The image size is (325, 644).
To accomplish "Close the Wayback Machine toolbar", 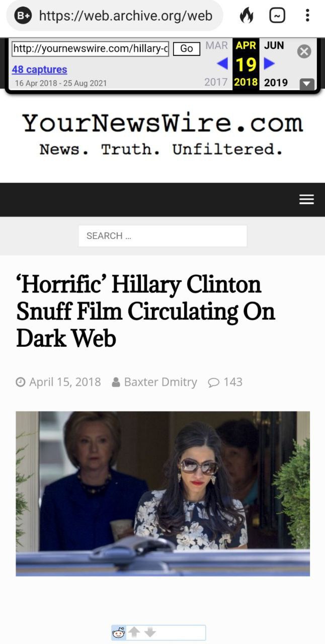I will [304, 51].
